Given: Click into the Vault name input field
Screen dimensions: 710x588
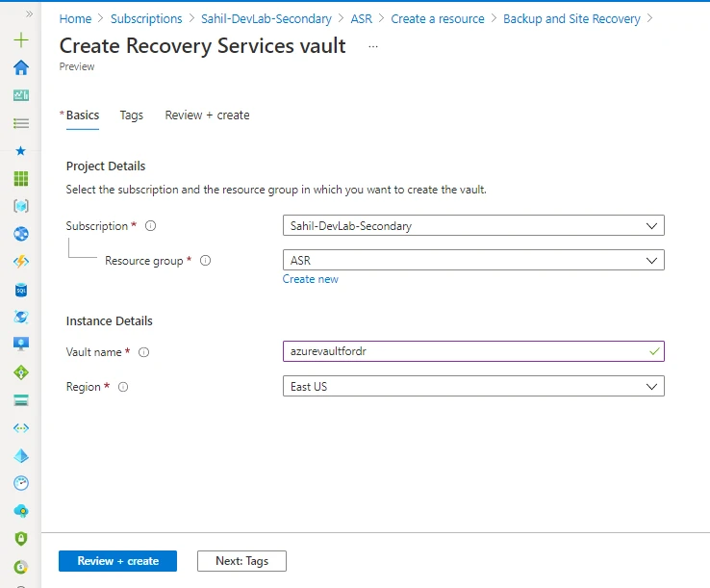Looking at the screenshot, I should point(473,351).
